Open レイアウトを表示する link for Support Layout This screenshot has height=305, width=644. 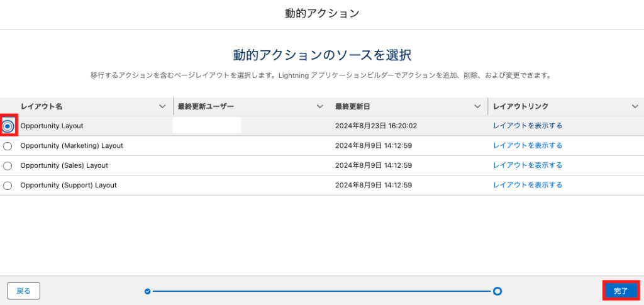click(x=528, y=185)
